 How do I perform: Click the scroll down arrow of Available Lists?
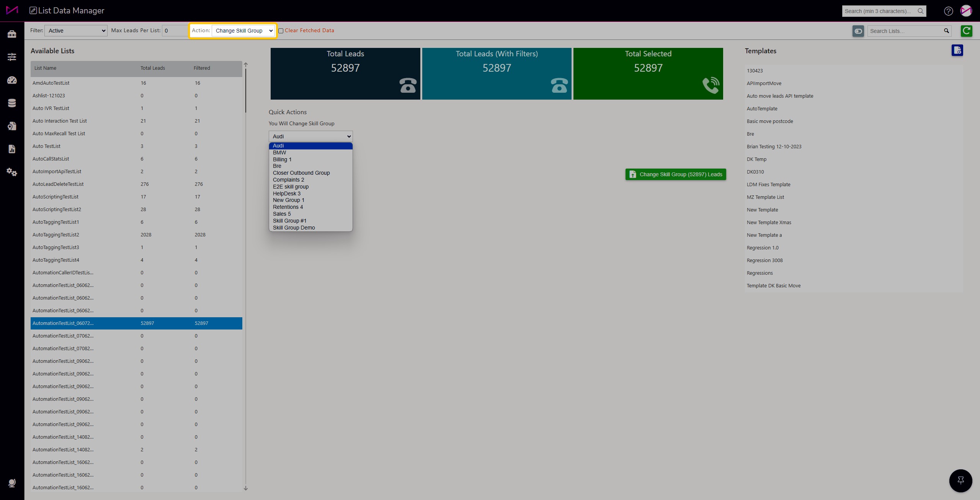click(246, 488)
